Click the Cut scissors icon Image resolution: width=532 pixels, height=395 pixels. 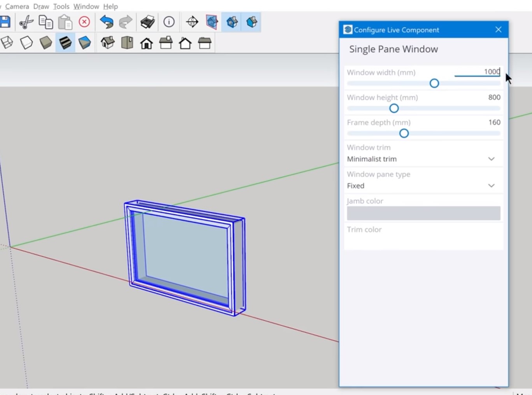pyautogui.click(x=26, y=22)
